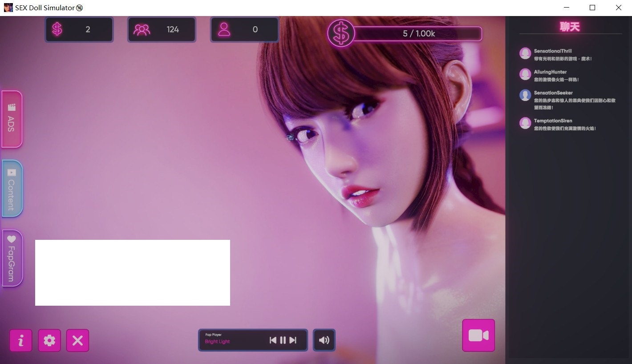Skip to previous track in player
This screenshot has width=632, height=364.
pos(273,340)
